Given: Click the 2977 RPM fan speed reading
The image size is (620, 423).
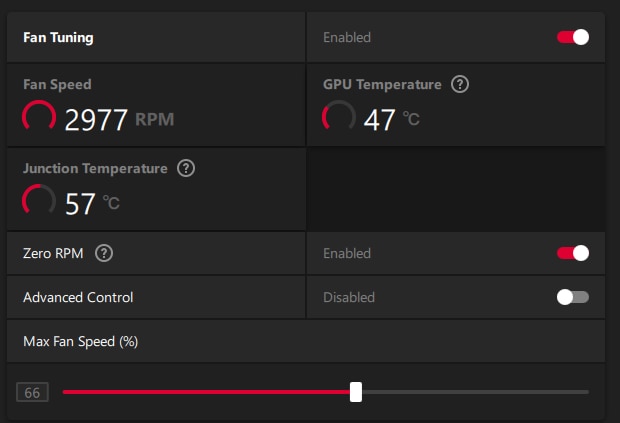Looking at the screenshot, I should 119,119.
